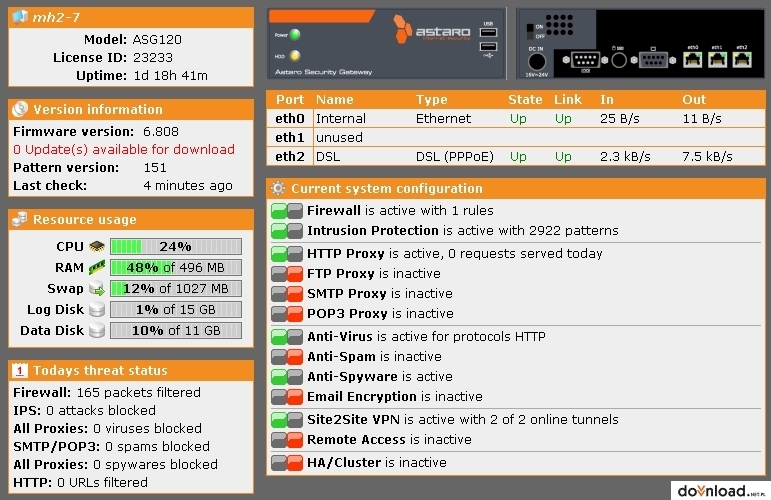Click the eth1 jack on rear panel
771x500 pixels.
(x=717, y=59)
